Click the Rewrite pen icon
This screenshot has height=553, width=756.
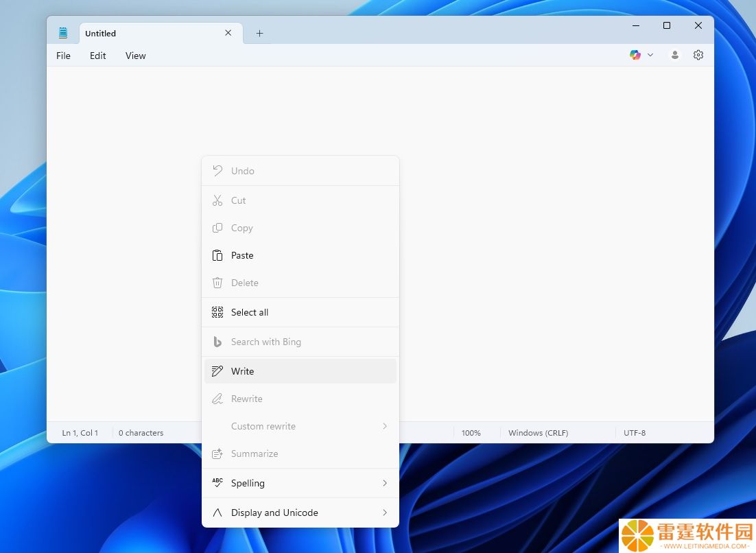[x=217, y=398]
